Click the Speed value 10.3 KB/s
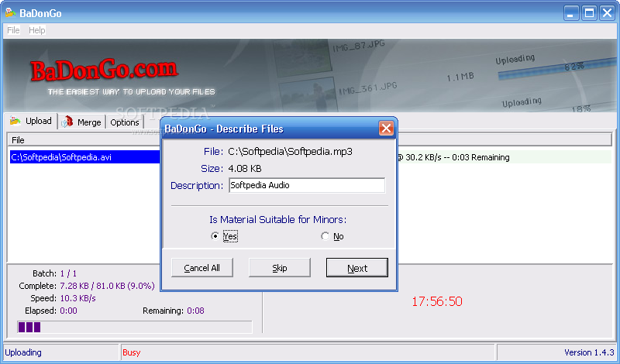The height and width of the screenshot is (364, 620). [x=78, y=298]
